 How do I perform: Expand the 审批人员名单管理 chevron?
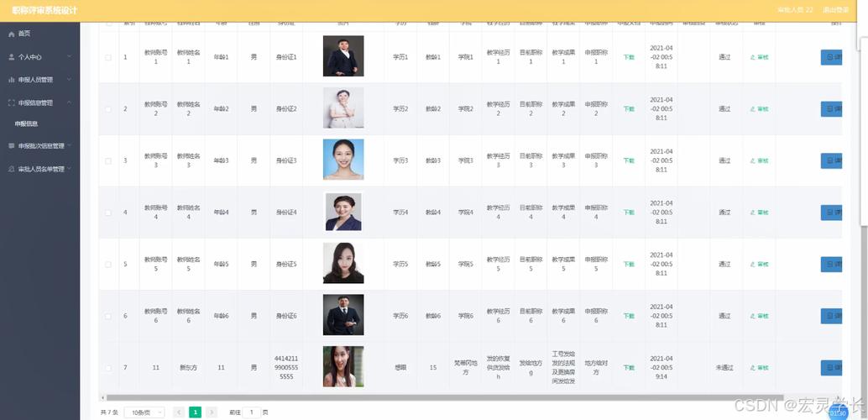pyautogui.click(x=69, y=169)
